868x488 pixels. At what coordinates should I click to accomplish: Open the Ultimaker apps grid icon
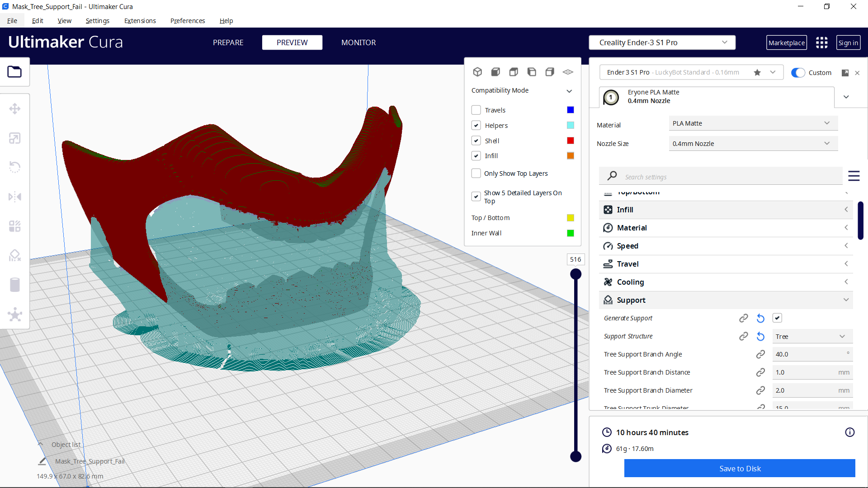pyautogui.click(x=821, y=42)
